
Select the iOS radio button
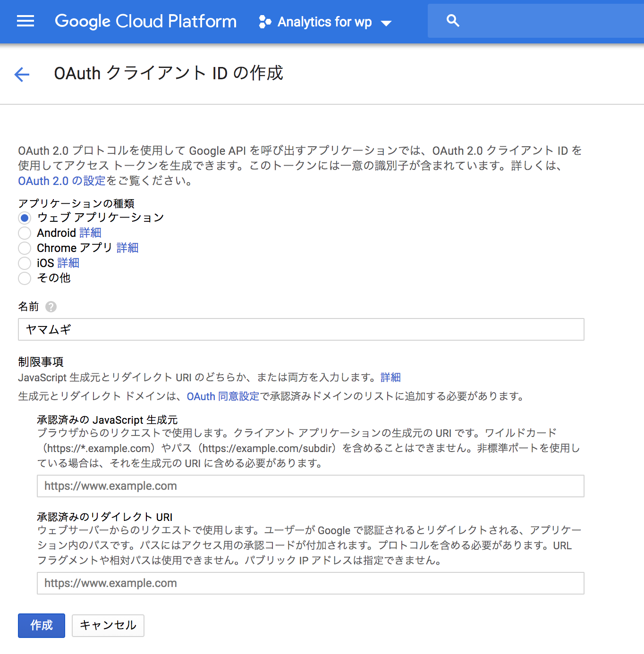tap(25, 263)
